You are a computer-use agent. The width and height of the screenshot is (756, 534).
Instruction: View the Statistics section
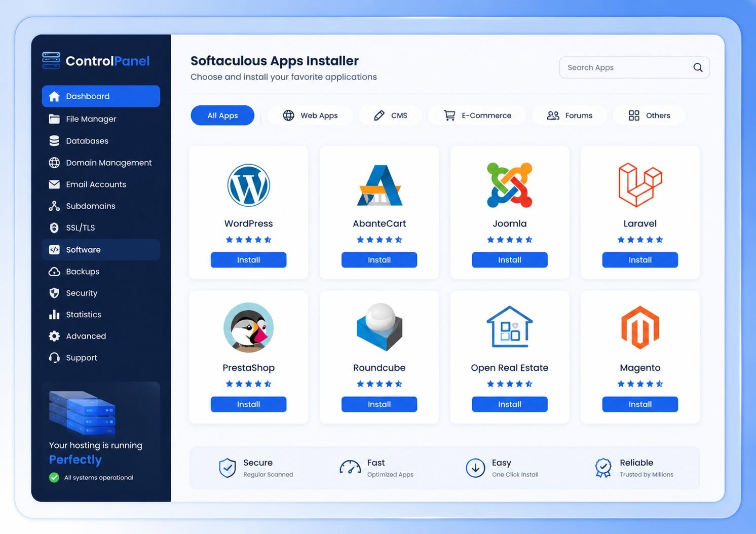(x=101, y=315)
